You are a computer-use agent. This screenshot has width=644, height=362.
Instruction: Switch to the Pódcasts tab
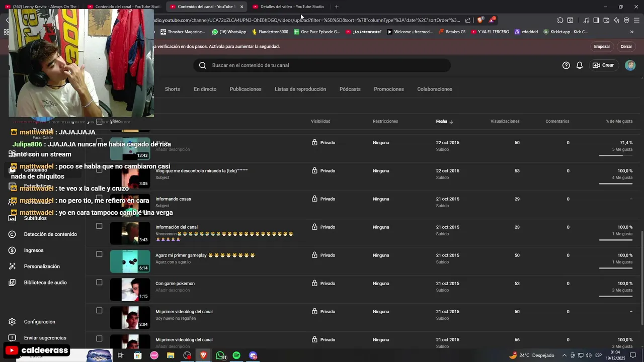350,89
